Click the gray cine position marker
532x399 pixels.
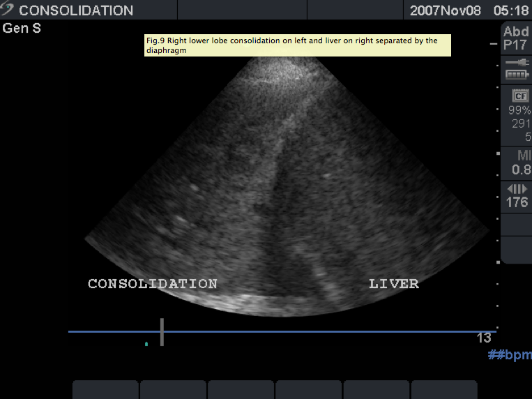click(x=162, y=332)
